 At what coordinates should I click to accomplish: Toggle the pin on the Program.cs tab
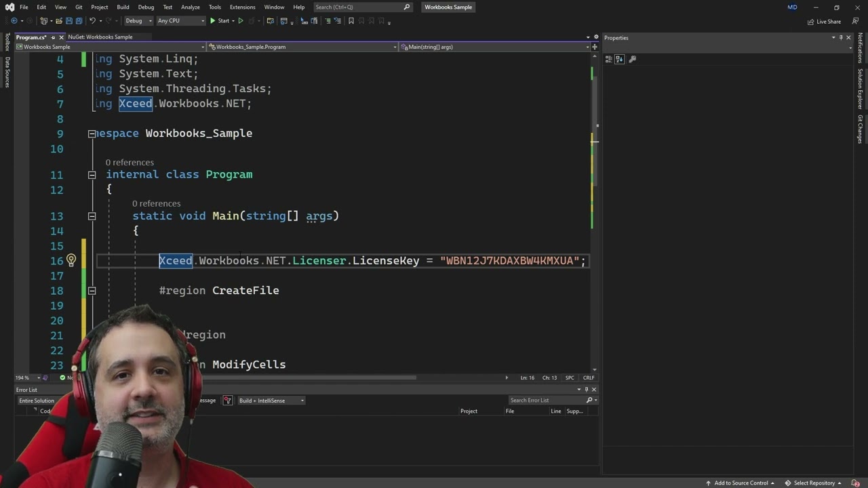click(x=53, y=37)
